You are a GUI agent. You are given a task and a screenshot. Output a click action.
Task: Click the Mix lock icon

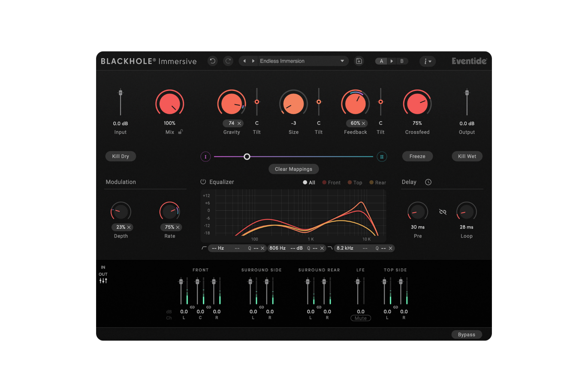coord(181,132)
